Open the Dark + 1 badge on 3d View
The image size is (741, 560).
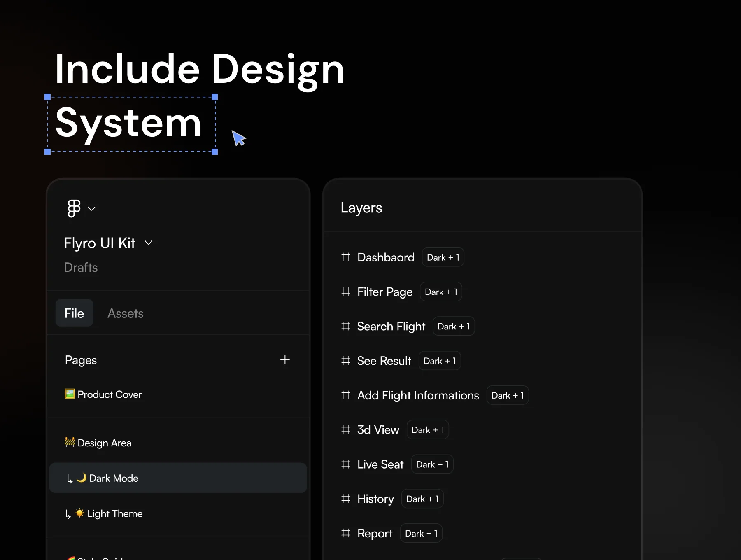428,430
